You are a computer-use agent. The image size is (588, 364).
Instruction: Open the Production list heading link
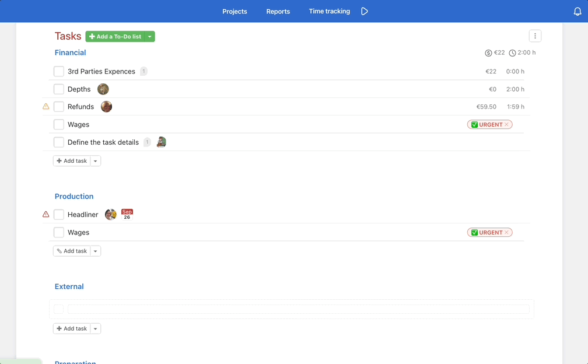tap(74, 197)
